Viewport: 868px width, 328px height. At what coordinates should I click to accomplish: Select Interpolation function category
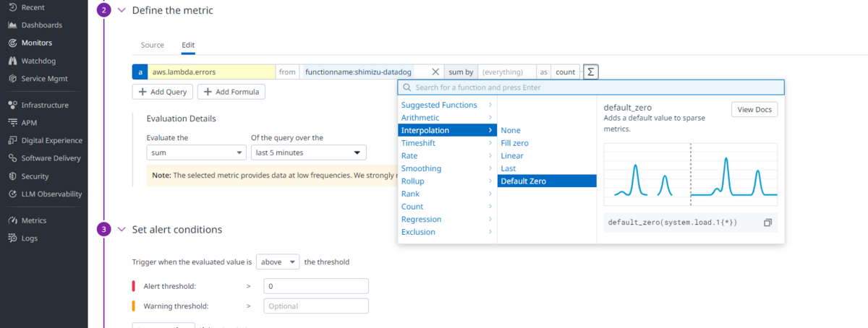click(447, 131)
